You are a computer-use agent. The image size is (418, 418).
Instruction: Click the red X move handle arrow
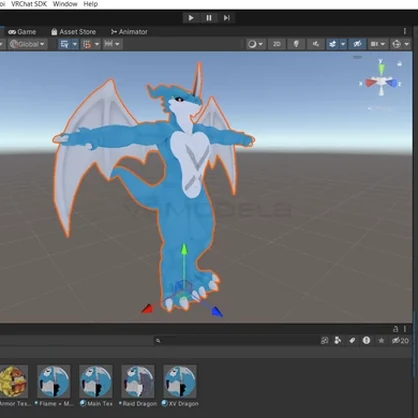pos(147,309)
